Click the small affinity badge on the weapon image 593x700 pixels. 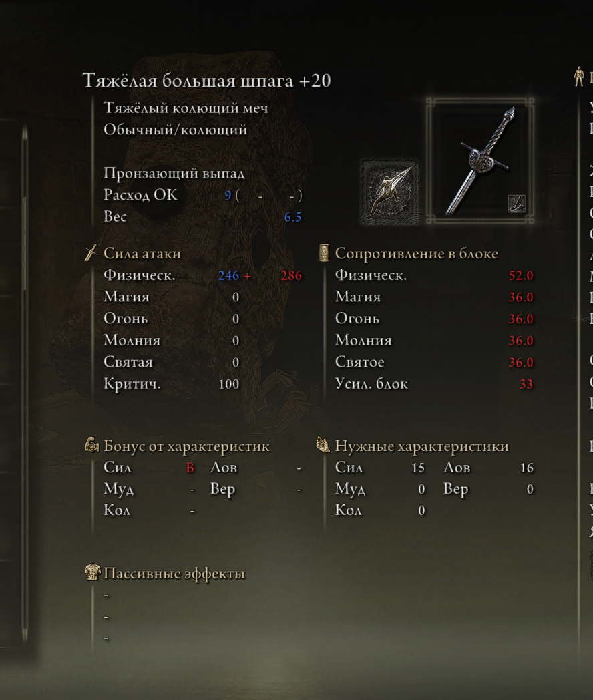517,204
